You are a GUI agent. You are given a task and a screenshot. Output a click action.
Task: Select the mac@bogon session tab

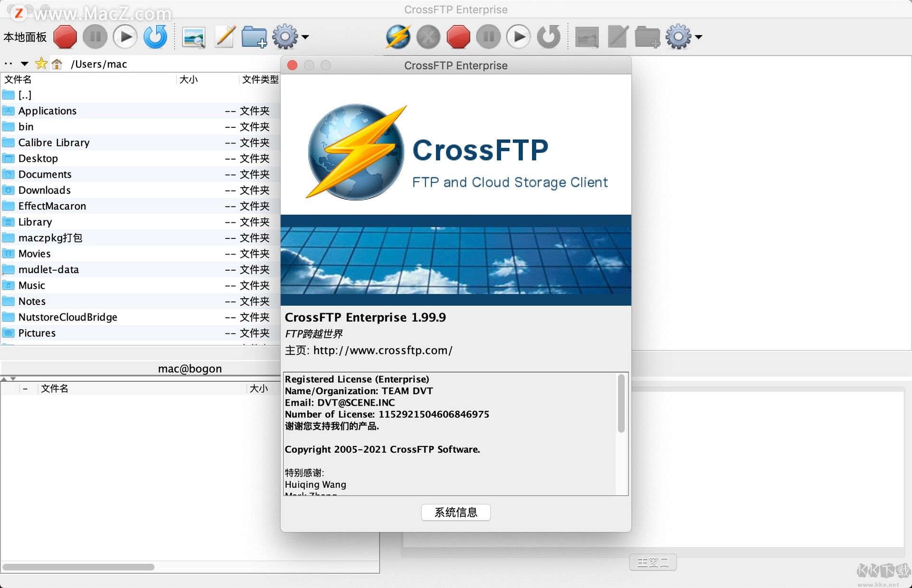coord(190,368)
